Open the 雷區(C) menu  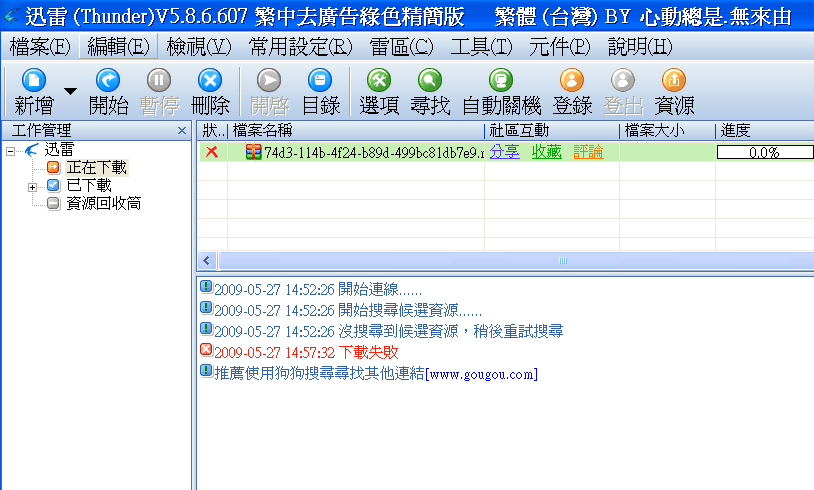pyautogui.click(x=401, y=47)
